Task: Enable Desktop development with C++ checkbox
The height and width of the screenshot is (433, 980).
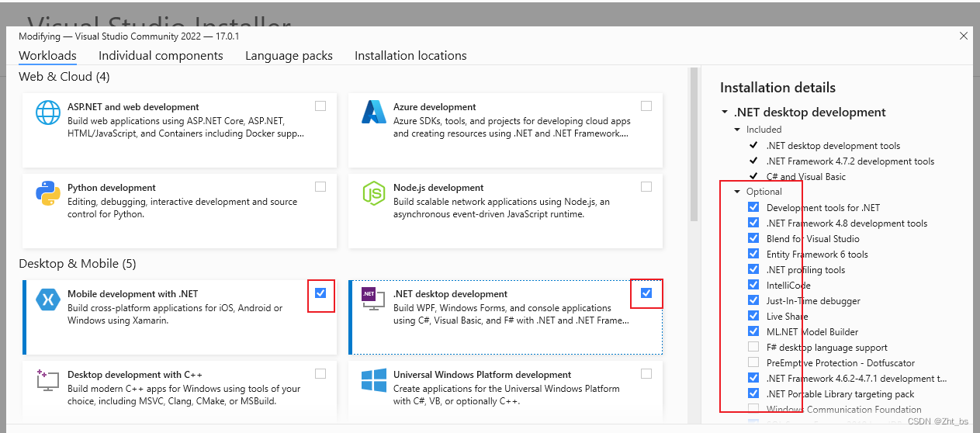Action: coord(320,374)
